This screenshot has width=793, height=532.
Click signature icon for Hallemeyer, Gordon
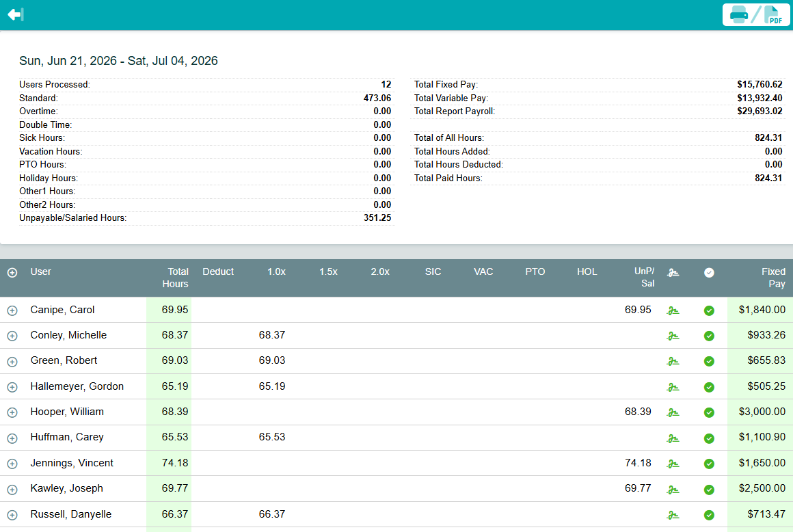673,387
